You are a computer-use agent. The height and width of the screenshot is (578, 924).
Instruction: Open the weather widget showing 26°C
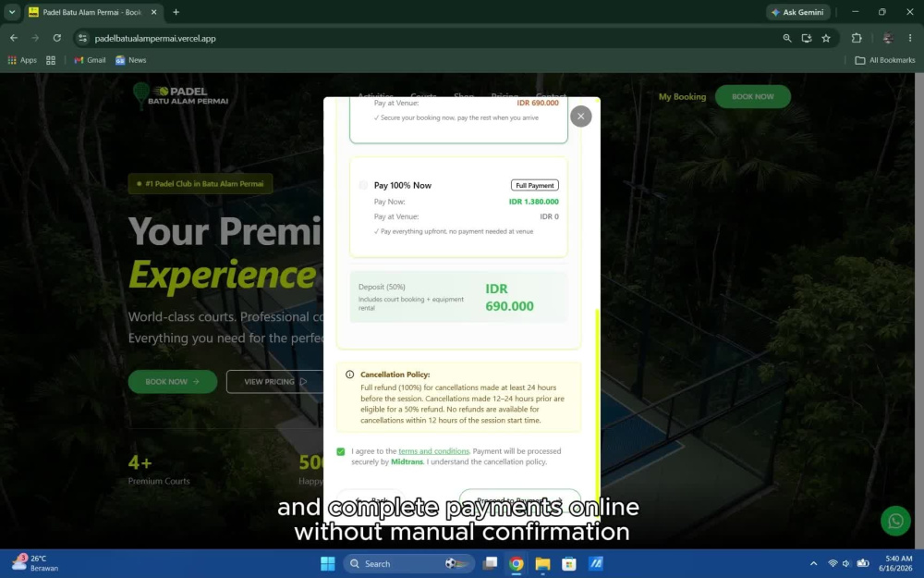point(35,563)
